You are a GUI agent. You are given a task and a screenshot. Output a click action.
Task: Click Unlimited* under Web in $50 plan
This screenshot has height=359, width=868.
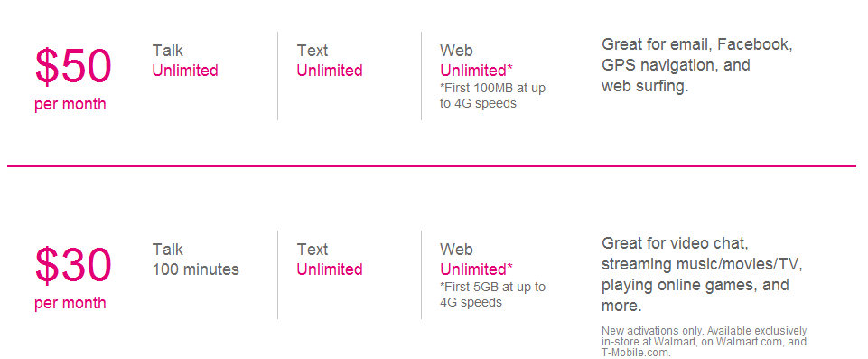(x=476, y=71)
